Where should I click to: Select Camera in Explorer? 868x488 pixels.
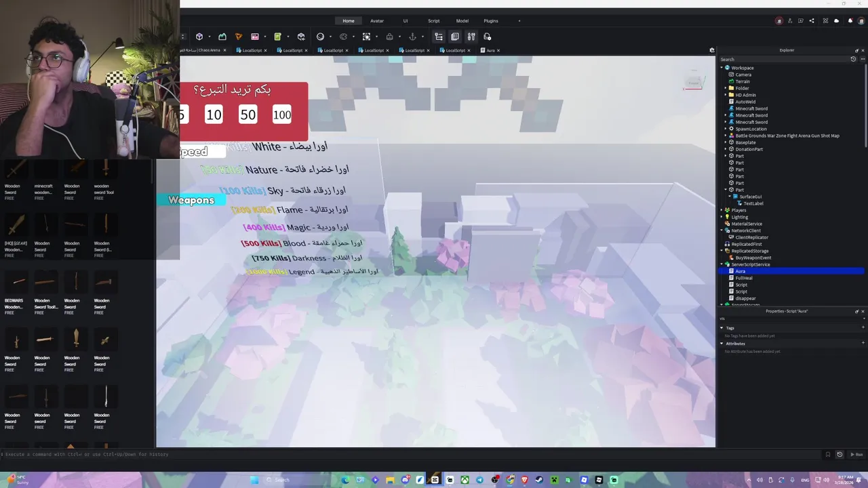click(x=743, y=75)
